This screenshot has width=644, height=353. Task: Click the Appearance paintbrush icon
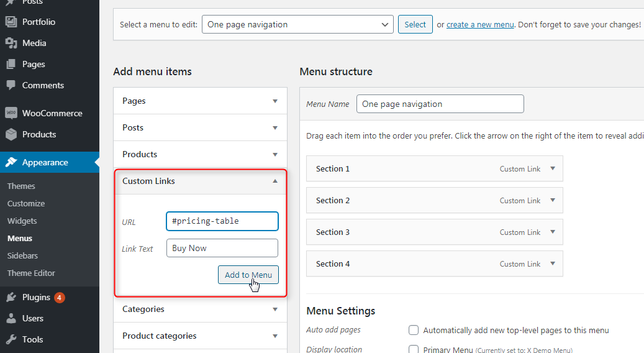pos(11,162)
